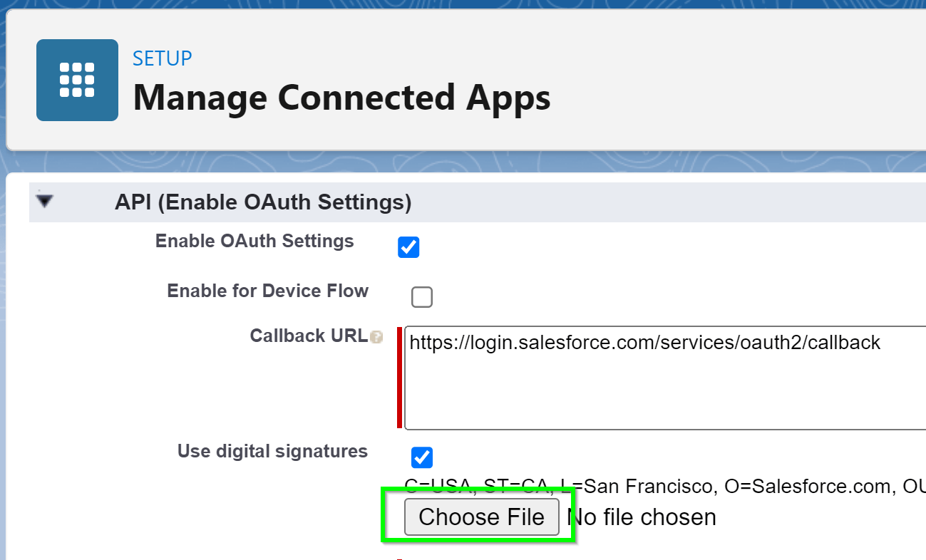Image resolution: width=926 pixels, height=560 pixels.
Task: Click the API (Enable OAuth Settings) header bar
Action: tap(263, 202)
